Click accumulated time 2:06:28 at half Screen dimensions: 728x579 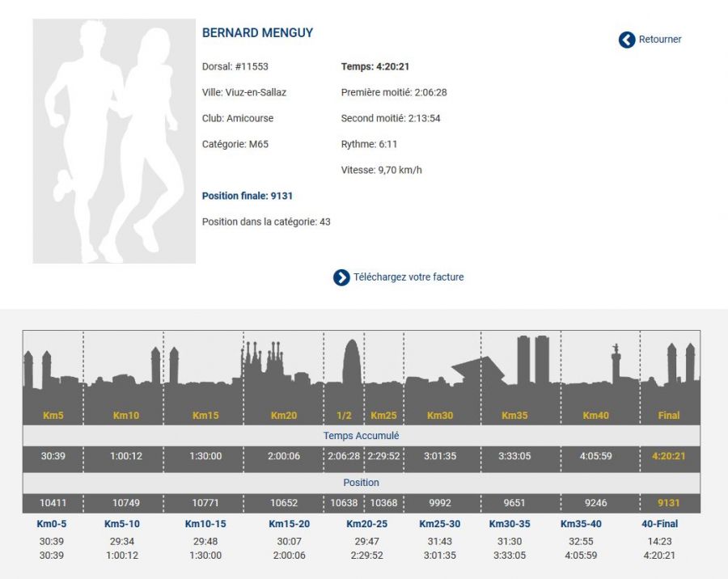click(344, 456)
